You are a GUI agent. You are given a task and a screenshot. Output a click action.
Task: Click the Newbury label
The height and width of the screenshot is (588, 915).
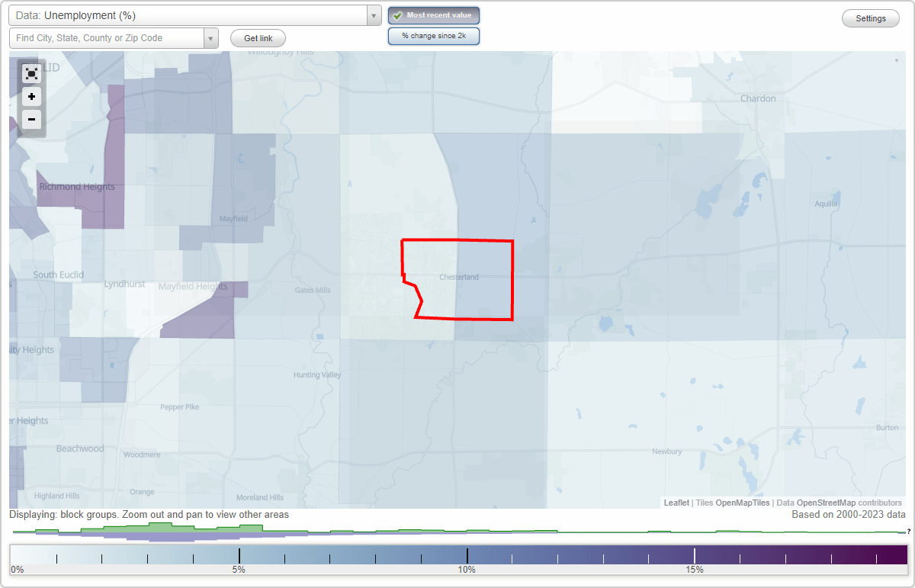click(667, 451)
